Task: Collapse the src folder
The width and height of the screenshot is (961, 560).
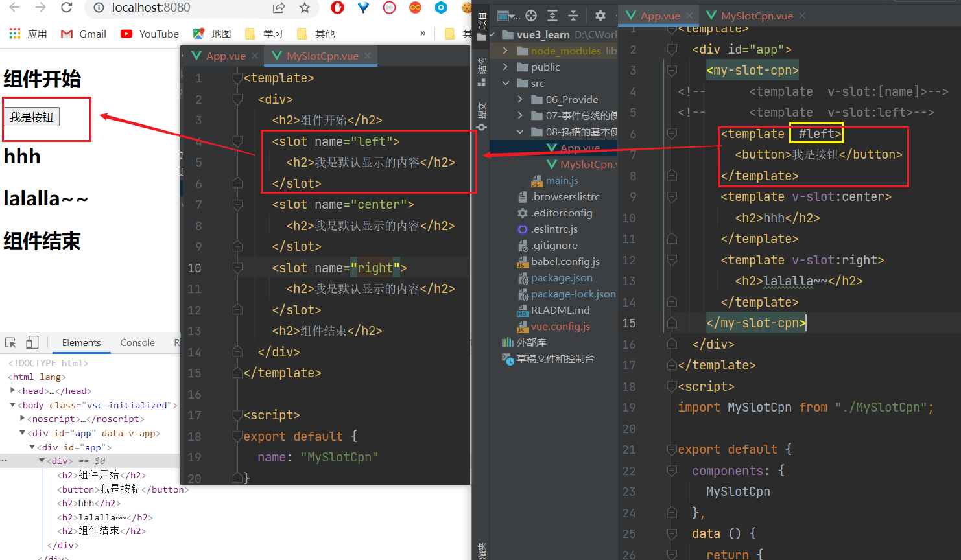Action: point(505,83)
